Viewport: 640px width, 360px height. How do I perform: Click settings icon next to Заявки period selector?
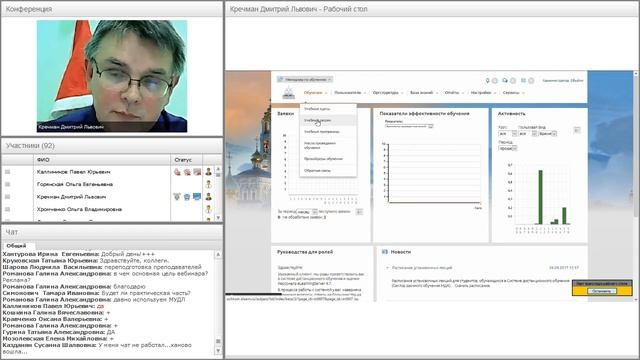pyautogui.click(x=359, y=212)
